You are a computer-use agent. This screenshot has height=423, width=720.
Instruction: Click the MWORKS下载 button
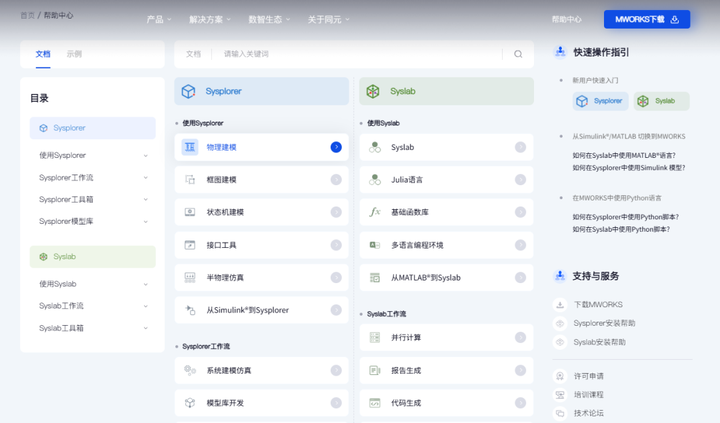(x=647, y=19)
